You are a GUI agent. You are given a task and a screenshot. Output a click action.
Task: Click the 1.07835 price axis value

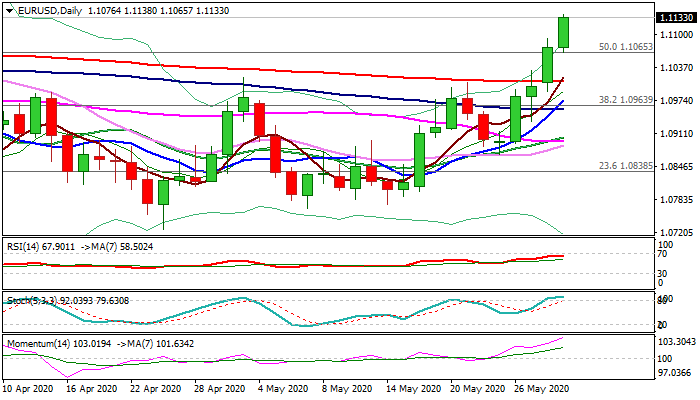pyautogui.click(x=677, y=200)
